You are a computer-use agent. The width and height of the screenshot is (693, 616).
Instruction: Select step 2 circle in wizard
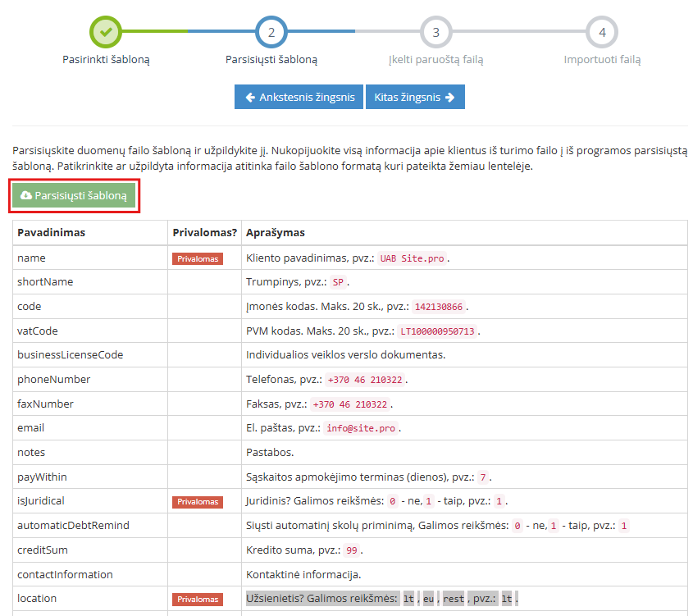point(271,32)
